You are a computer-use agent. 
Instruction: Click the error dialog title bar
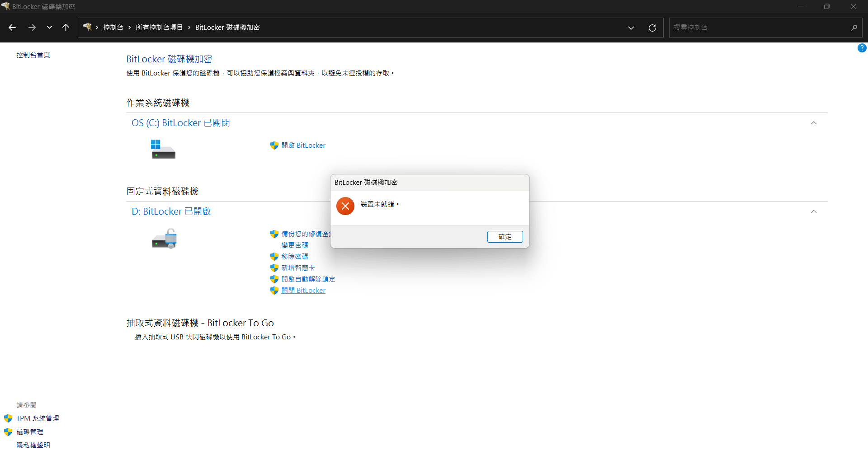tap(430, 183)
